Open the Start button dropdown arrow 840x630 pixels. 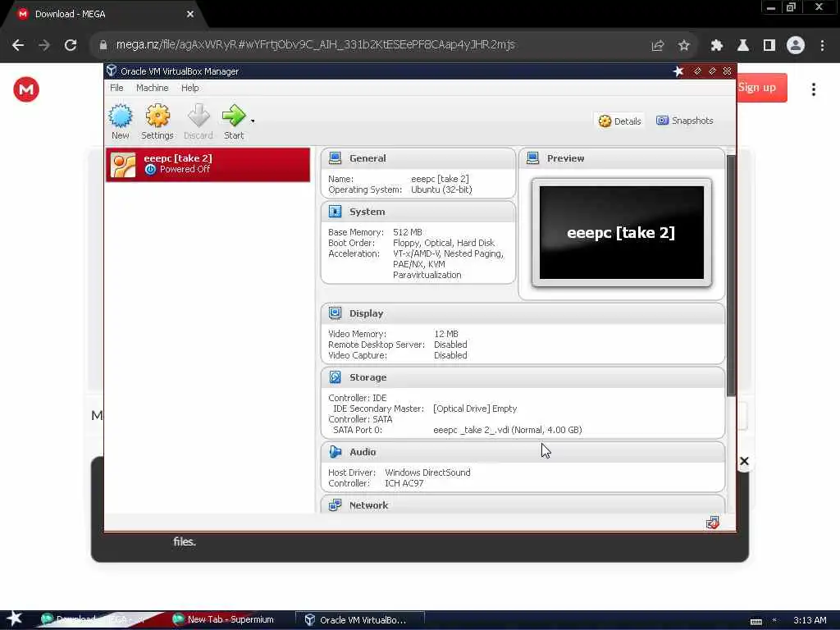point(253,121)
